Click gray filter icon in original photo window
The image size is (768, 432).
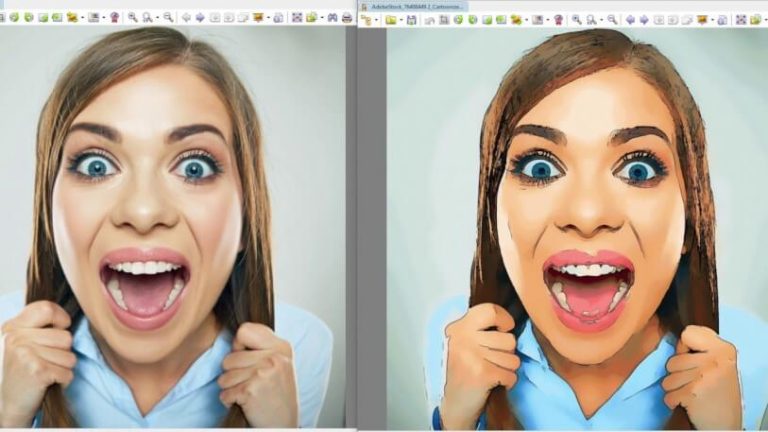point(94,18)
